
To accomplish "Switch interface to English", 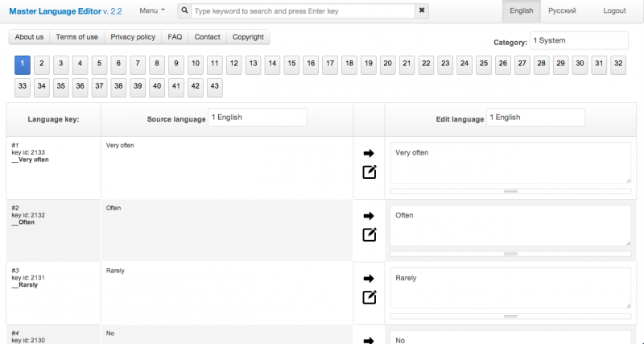I will tap(521, 11).
